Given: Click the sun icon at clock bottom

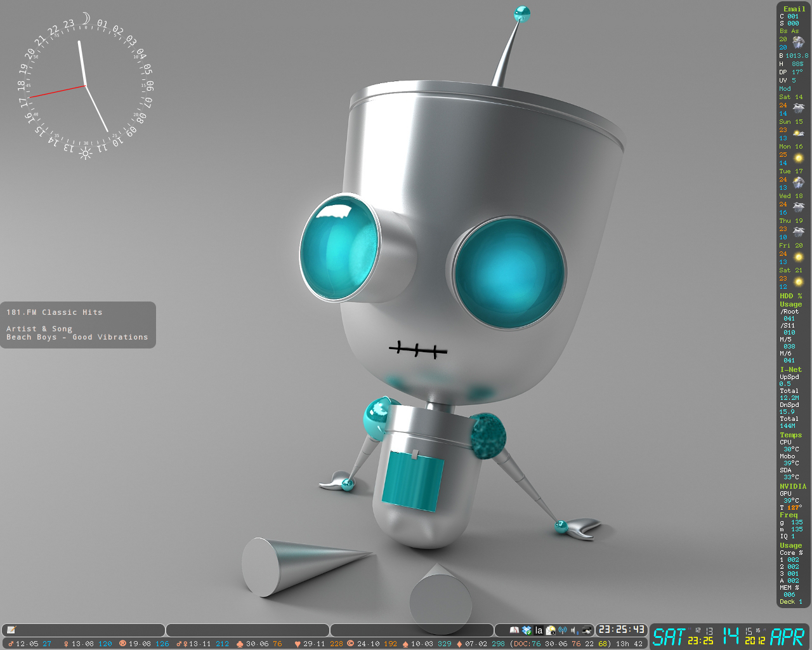Looking at the screenshot, I should [85, 152].
